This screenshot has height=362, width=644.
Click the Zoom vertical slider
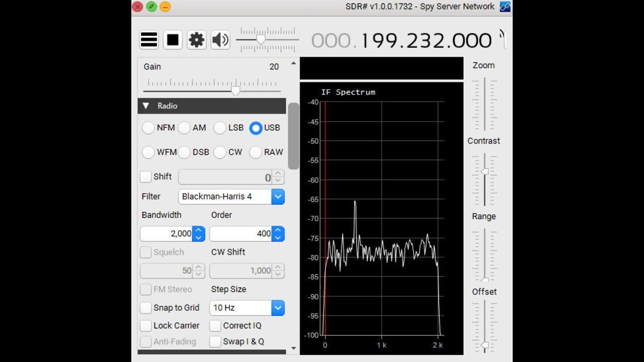tap(485, 104)
